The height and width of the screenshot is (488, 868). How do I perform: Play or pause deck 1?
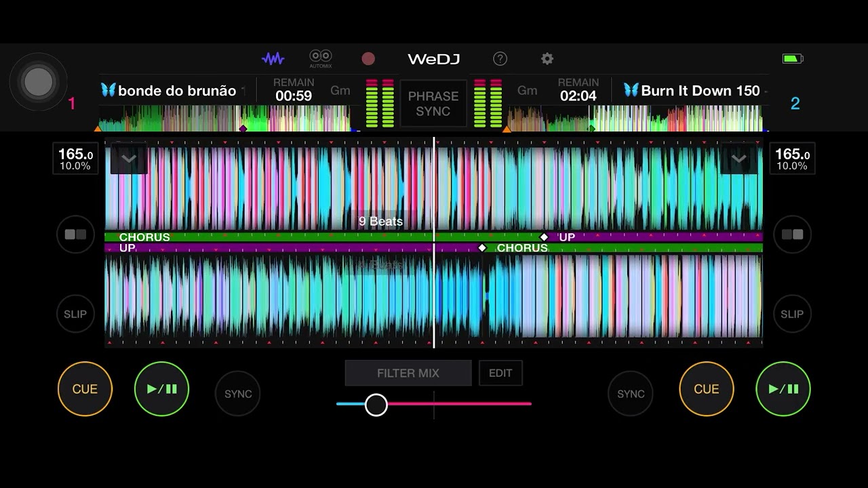pos(161,389)
